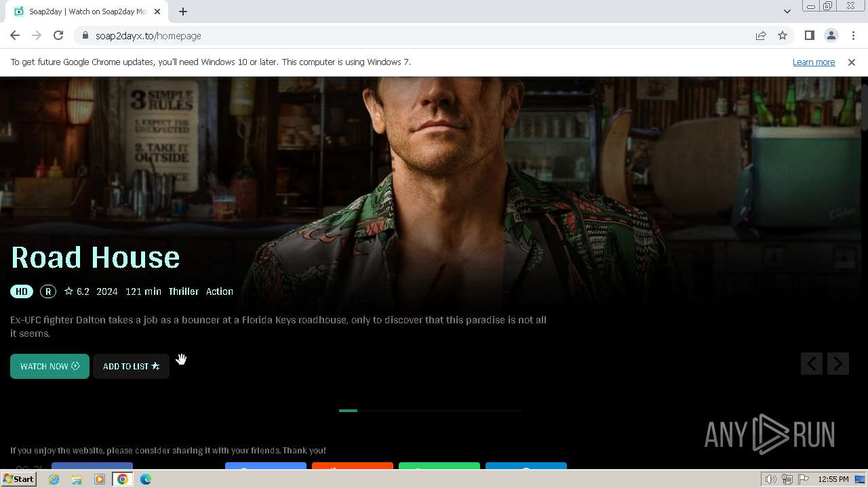Open a new tab with plus button
Image resolution: width=868 pixels, height=488 pixels.
183,11
